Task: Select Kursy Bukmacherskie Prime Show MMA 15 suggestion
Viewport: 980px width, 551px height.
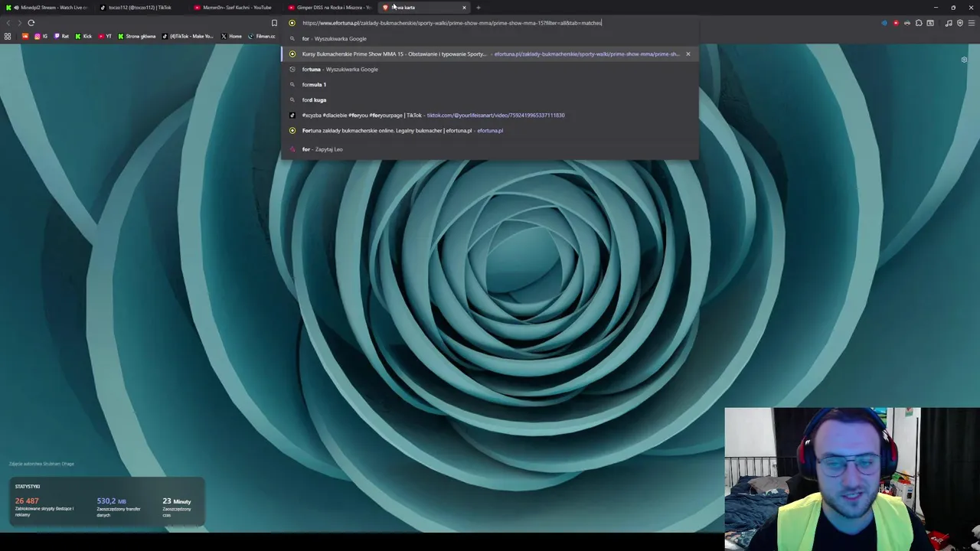Action: [x=490, y=54]
